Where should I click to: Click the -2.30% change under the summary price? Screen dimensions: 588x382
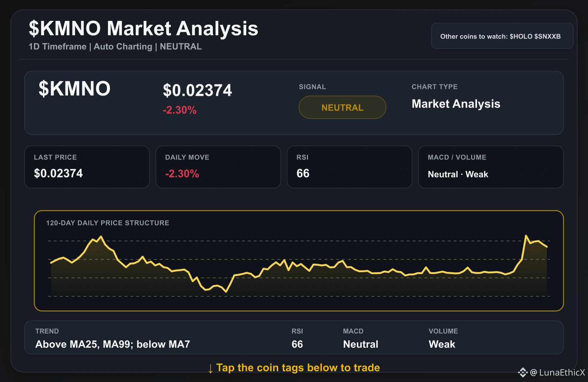pos(180,110)
